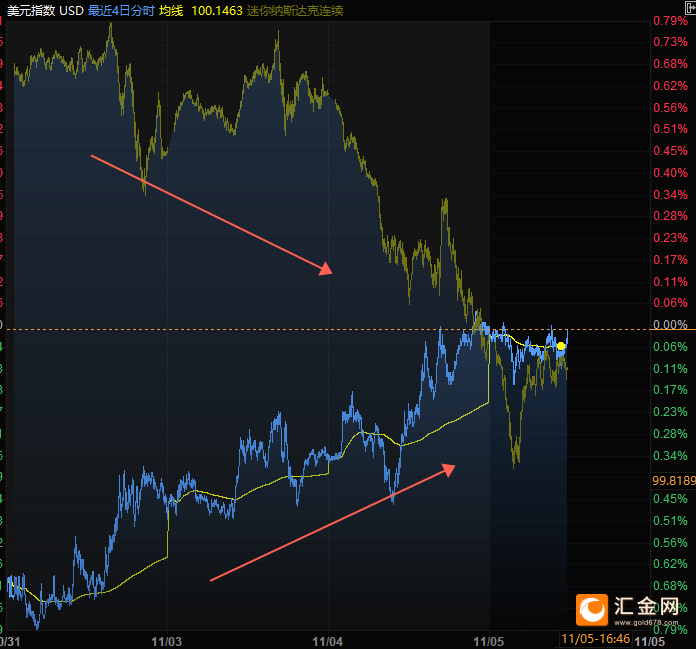The image size is (696, 649).
Task: Click the panel toggle icon at top-right corner
Action: point(691,8)
